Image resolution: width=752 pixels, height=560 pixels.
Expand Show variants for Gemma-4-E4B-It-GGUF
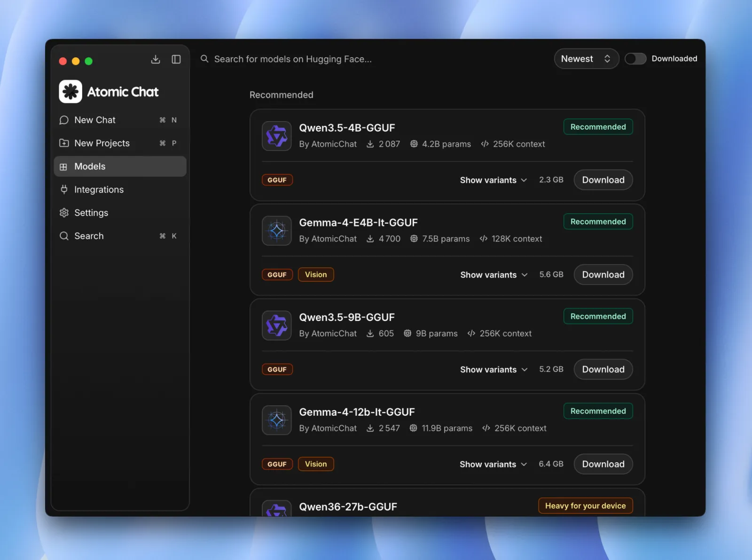(x=493, y=275)
